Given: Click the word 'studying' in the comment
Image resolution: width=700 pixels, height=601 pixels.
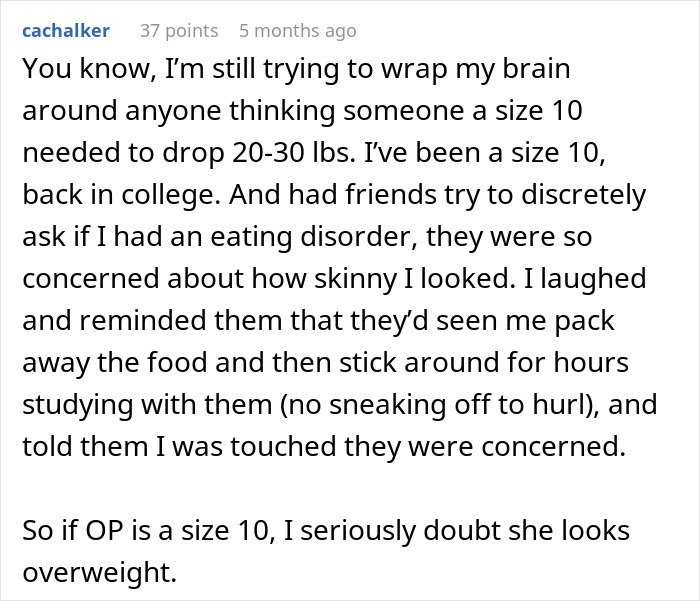Looking at the screenshot, I should pyautogui.click(x=78, y=405).
